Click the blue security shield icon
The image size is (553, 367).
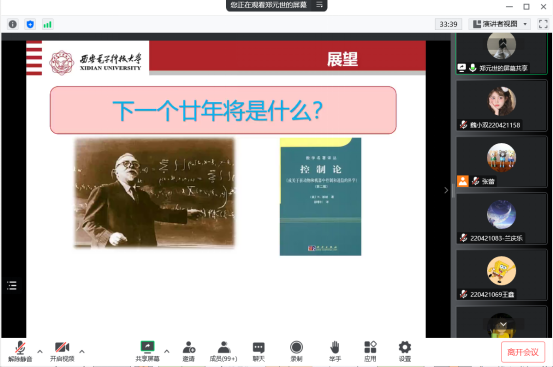click(x=30, y=24)
